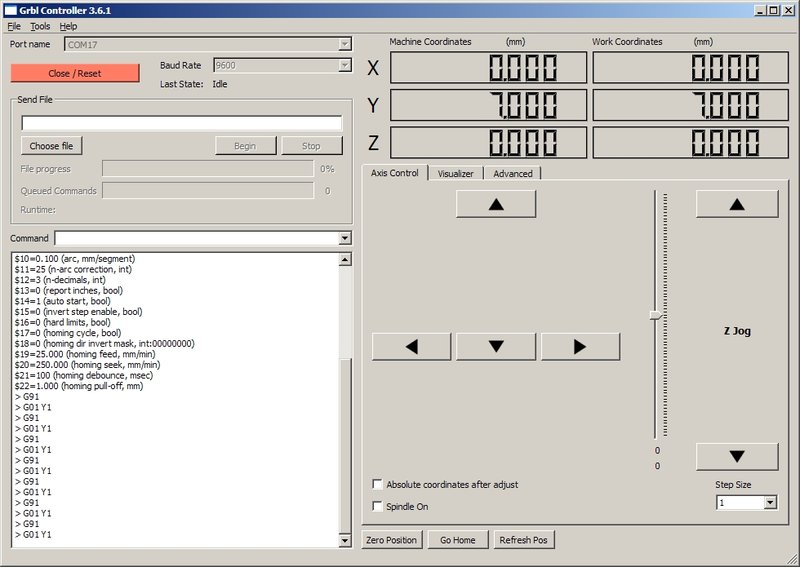Screen dimensions: 800x567
Task: Click the Close / Reset button
Action: click(75, 73)
